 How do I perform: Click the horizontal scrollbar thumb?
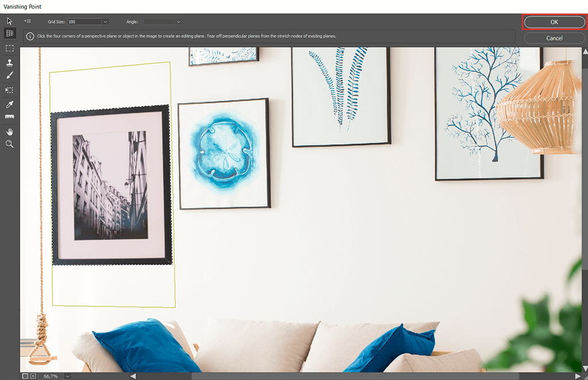(355, 376)
